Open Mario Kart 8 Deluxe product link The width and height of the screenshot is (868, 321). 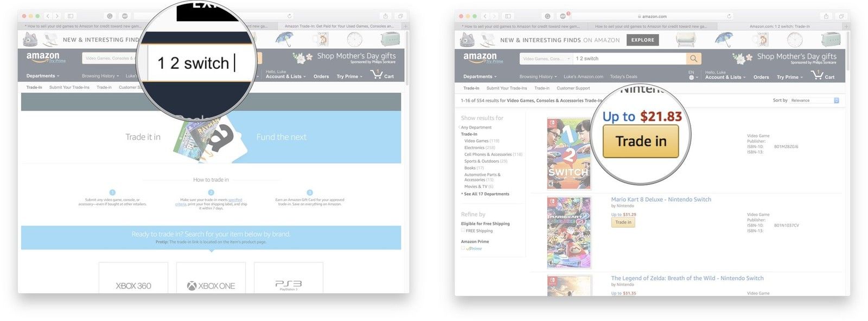click(661, 200)
